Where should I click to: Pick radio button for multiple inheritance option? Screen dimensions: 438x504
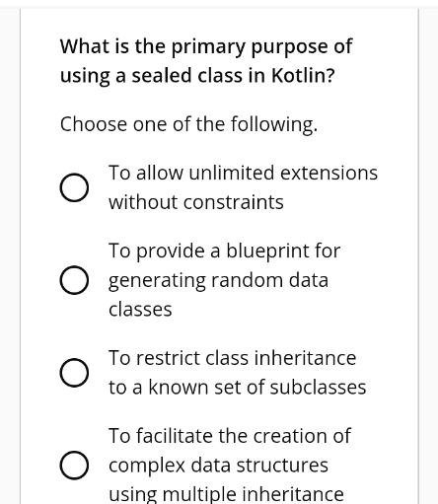click(74, 466)
